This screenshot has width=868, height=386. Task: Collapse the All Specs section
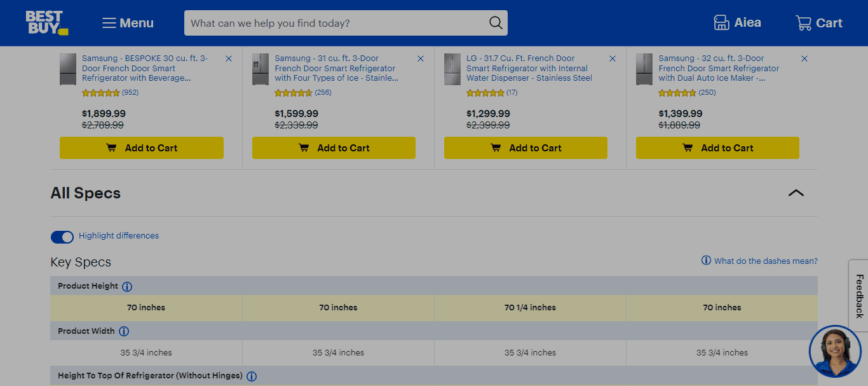tap(796, 193)
